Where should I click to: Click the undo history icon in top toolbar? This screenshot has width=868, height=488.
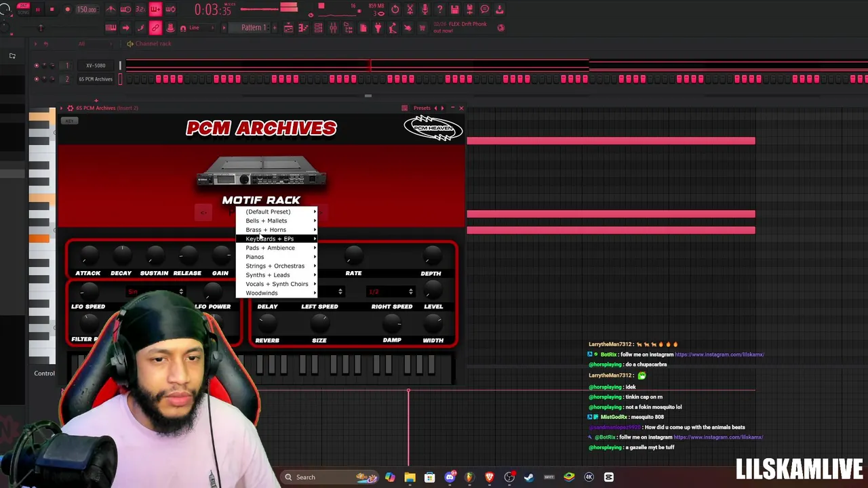395,9
